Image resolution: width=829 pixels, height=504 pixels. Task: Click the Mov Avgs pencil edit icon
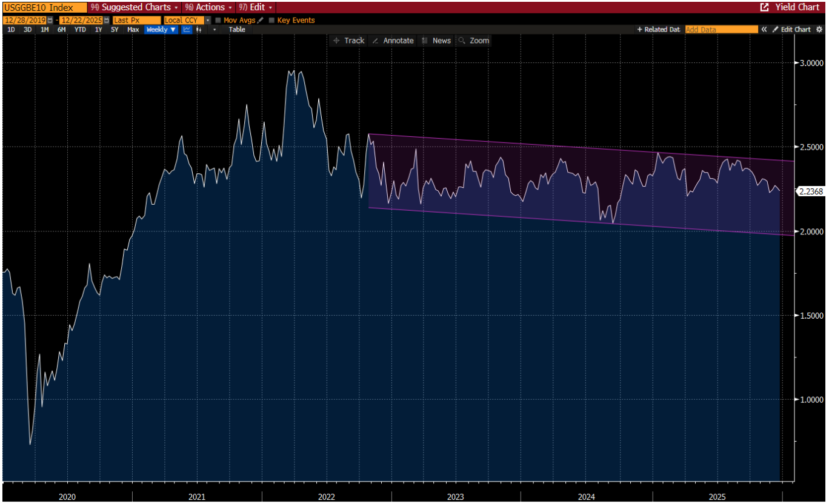point(261,20)
